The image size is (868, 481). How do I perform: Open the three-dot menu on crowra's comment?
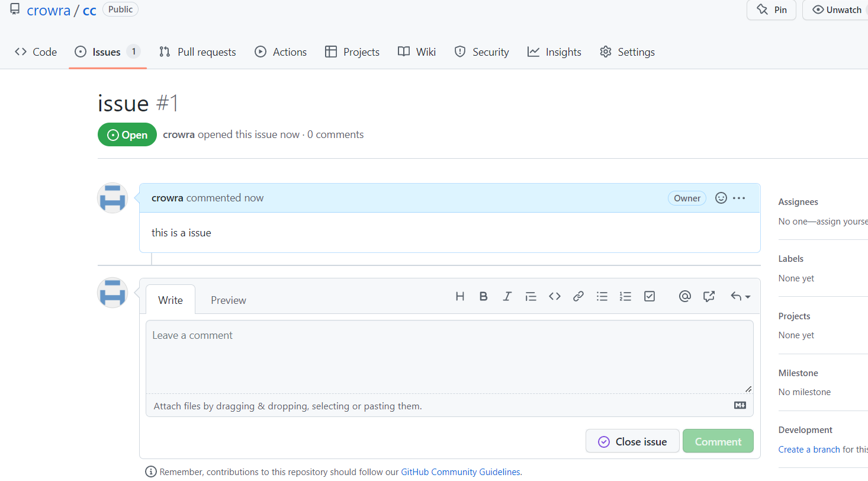click(739, 198)
